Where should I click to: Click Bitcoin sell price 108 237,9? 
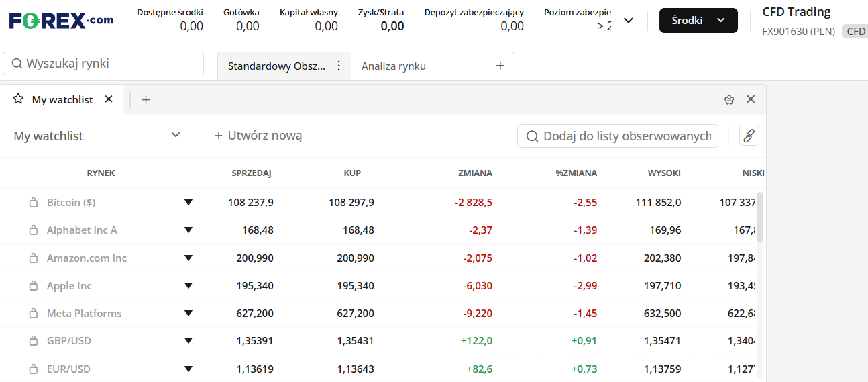point(251,202)
